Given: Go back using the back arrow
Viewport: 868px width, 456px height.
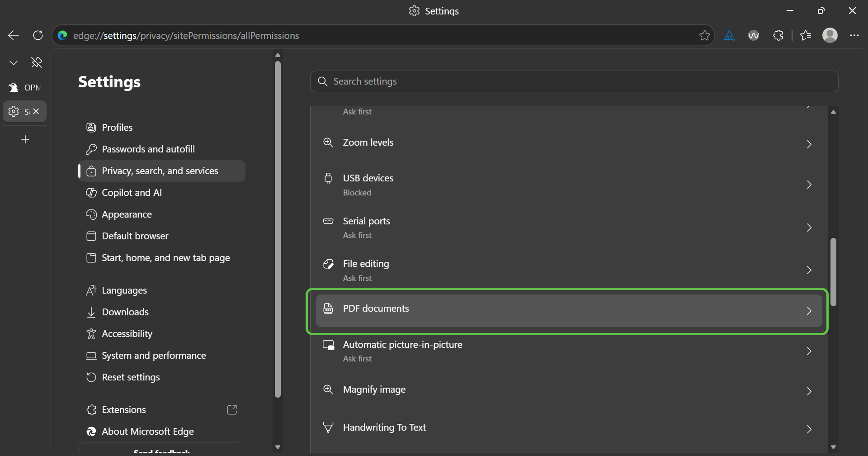Looking at the screenshot, I should pos(14,35).
